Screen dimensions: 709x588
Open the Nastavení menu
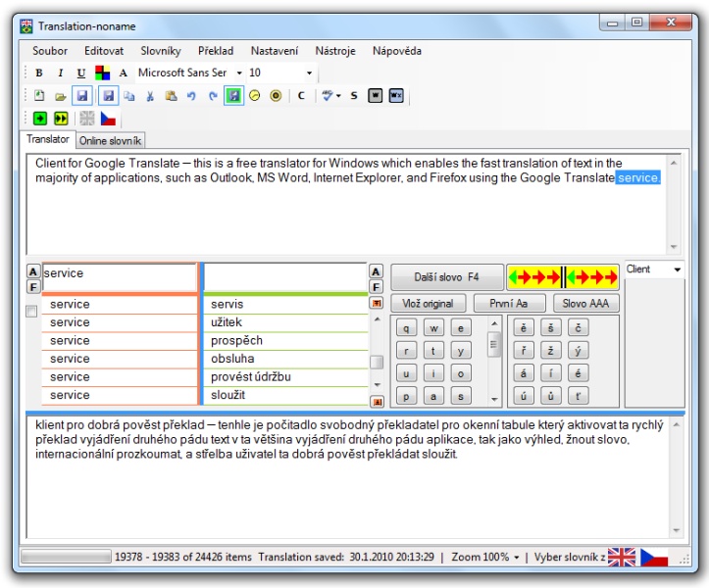coord(275,51)
